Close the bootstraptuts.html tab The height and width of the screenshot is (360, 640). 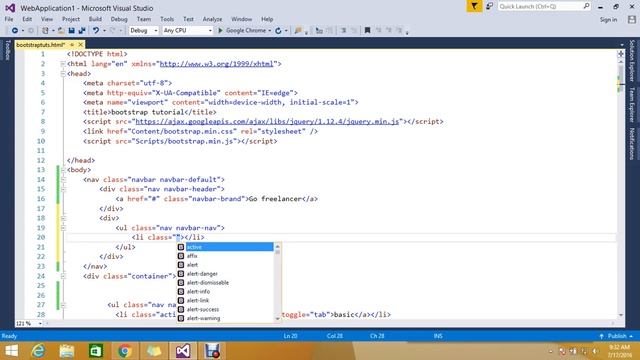coord(80,44)
